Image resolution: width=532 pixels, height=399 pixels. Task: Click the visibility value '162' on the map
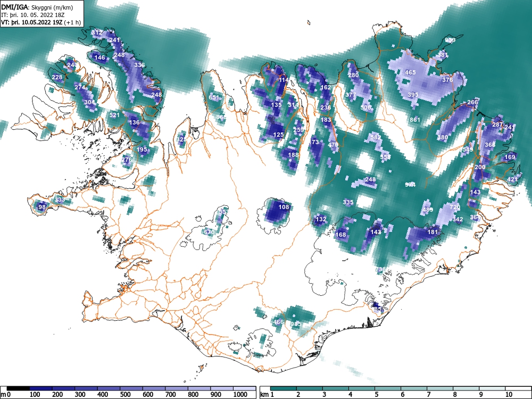coord(326,87)
